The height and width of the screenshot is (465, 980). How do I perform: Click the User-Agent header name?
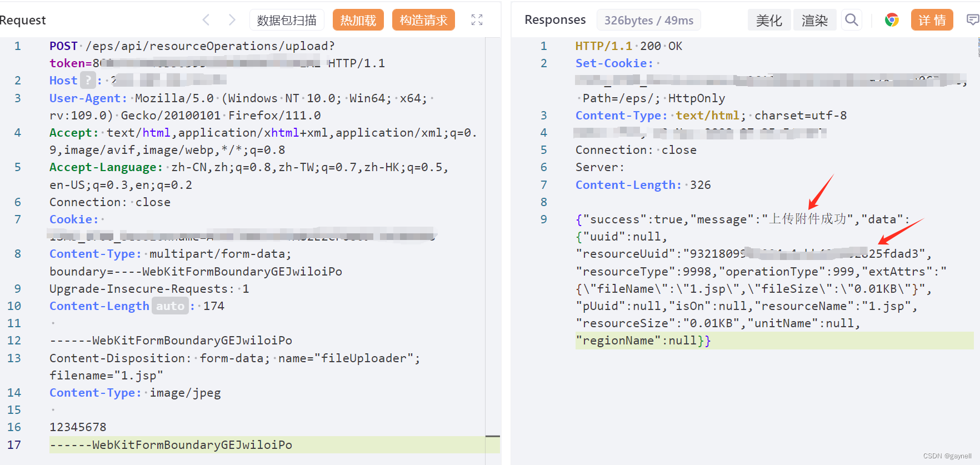(88, 98)
